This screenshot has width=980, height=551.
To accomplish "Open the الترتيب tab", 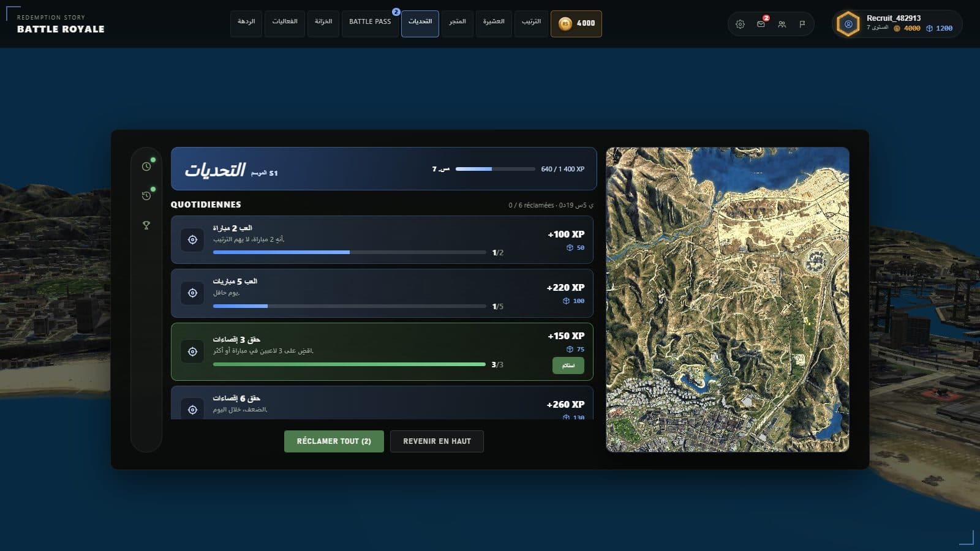I will coord(531,23).
